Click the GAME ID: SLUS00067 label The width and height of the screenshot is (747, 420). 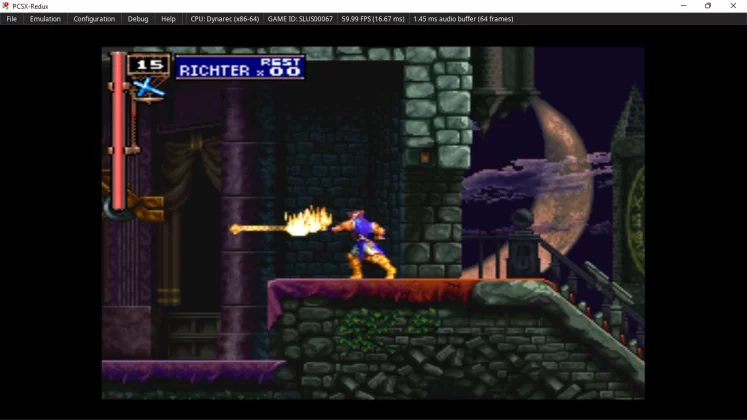click(x=300, y=19)
